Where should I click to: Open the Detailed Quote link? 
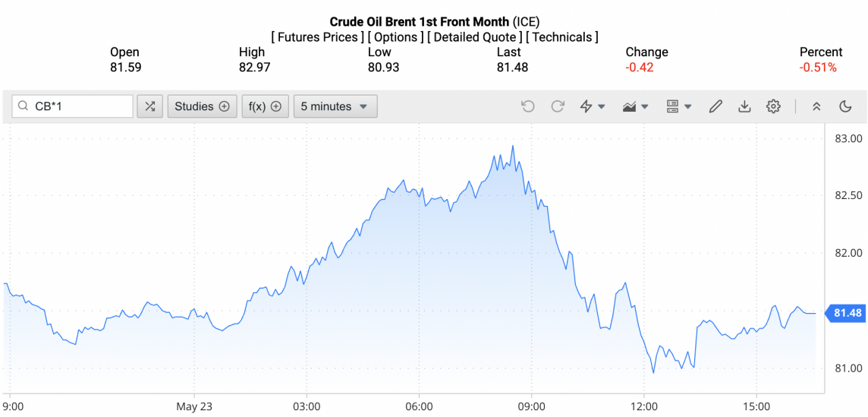point(474,37)
